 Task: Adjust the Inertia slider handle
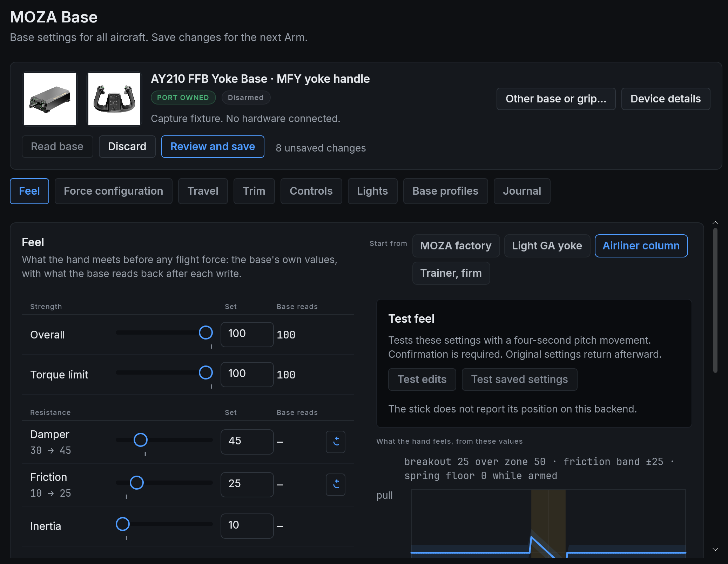click(123, 524)
